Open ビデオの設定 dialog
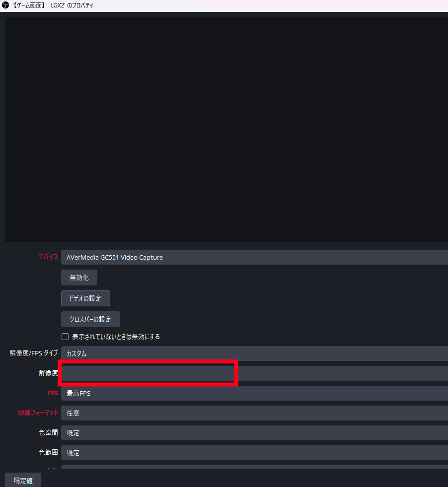Image resolution: width=448 pixels, height=487 pixels. point(85,298)
